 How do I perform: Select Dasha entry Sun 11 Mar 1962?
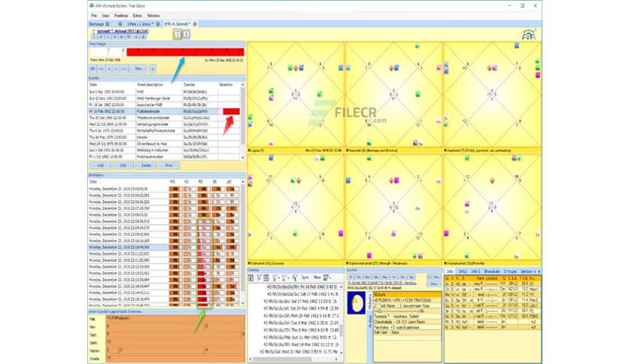click(x=301, y=337)
